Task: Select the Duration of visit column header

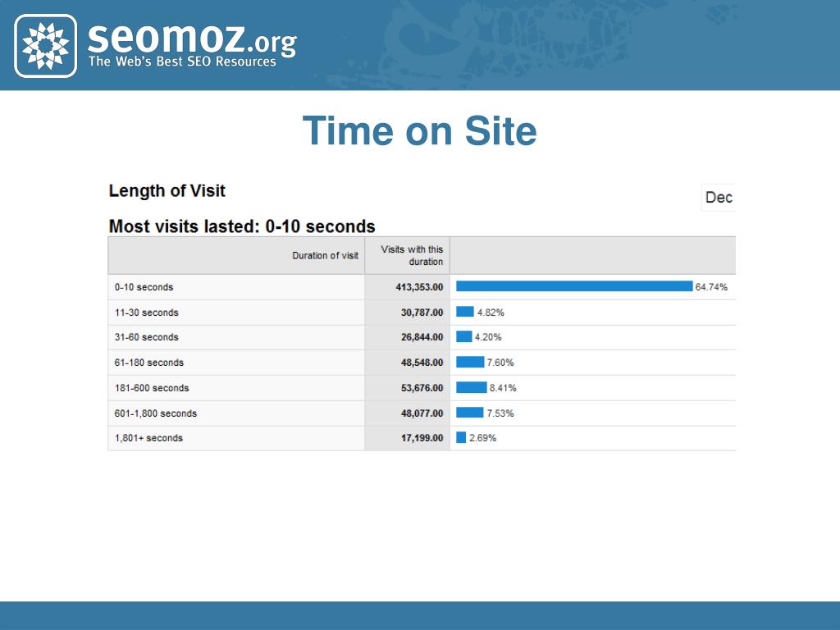Action: [x=325, y=256]
